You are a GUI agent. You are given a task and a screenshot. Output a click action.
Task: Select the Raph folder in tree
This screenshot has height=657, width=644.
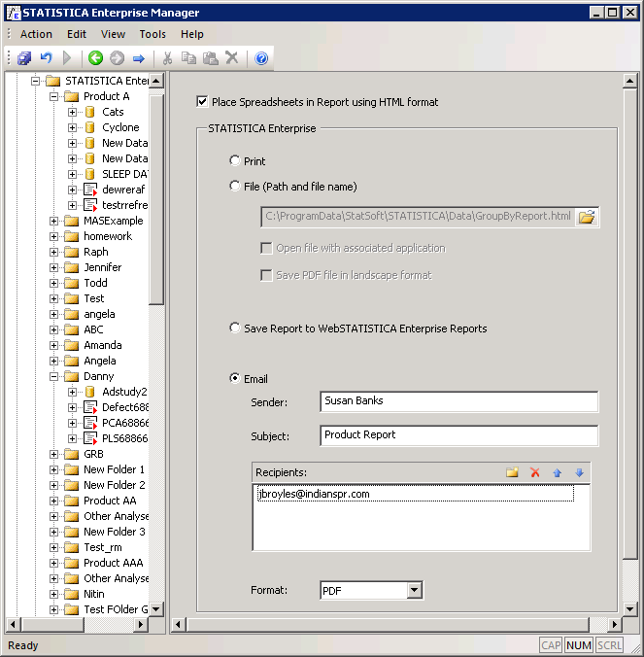pyautogui.click(x=96, y=252)
